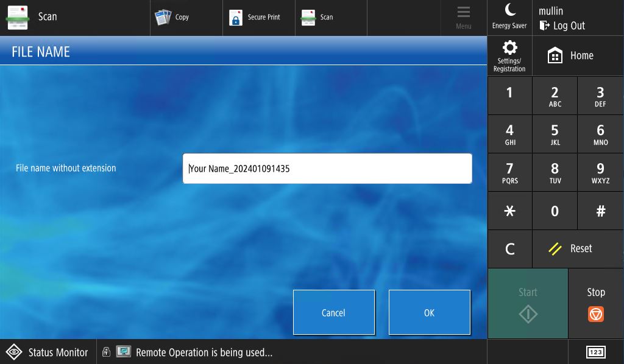Tap the C clear key
This screenshot has width=624, height=364.
tap(510, 249)
